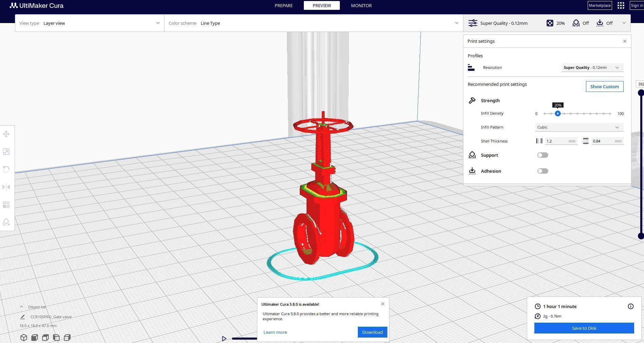The height and width of the screenshot is (343, 644).
Task: Click the support Off icon in settings bar
Action: [x=576, y=23]
